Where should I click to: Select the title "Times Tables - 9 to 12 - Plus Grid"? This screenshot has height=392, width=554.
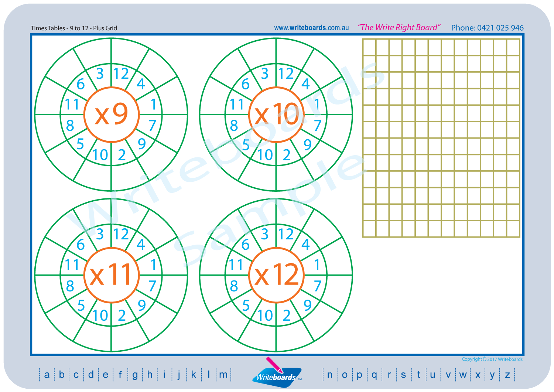(74, 28)
